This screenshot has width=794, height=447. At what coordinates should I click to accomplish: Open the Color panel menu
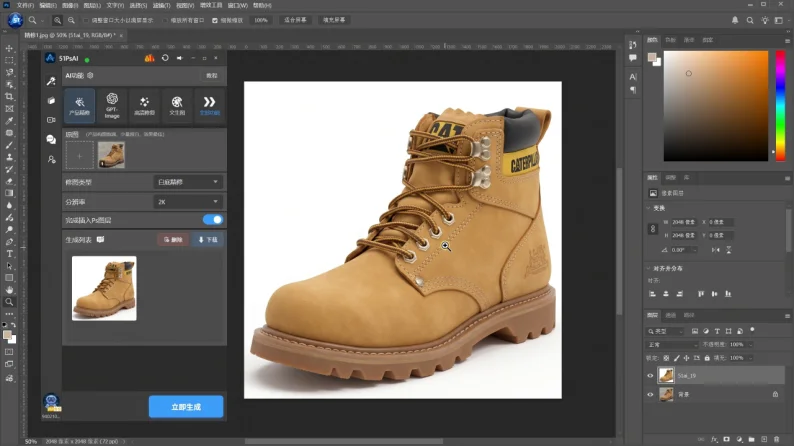tap(787, 40)
